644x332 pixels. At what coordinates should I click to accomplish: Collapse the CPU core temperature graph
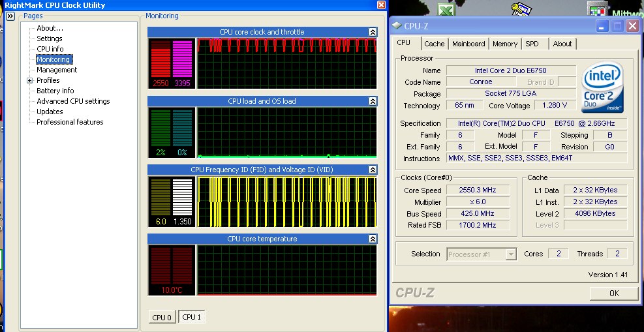click(x=372, y=239)
